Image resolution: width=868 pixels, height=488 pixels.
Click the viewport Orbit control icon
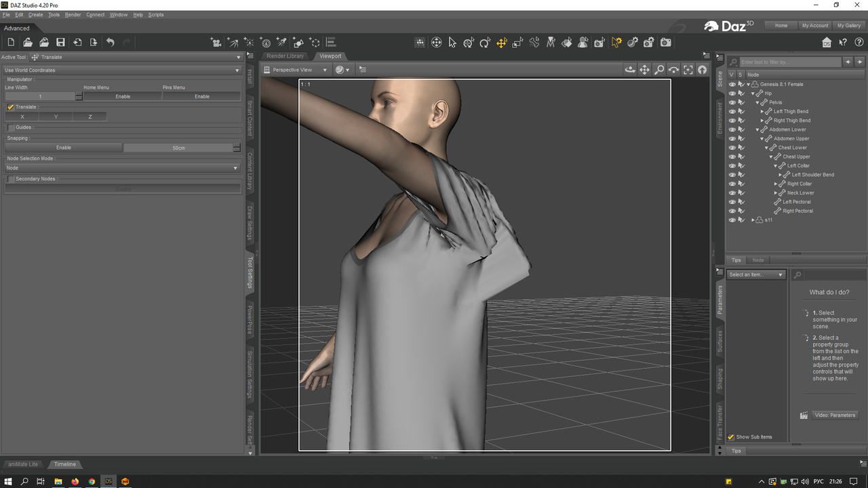coord(630,70)
